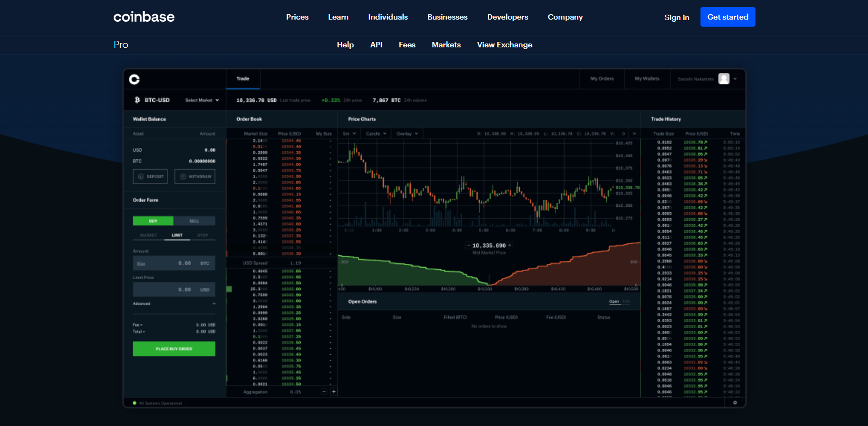Expand the Overlay dropdown
The image size is (868, 426).
pyautogui.click(x=407, y=133)
